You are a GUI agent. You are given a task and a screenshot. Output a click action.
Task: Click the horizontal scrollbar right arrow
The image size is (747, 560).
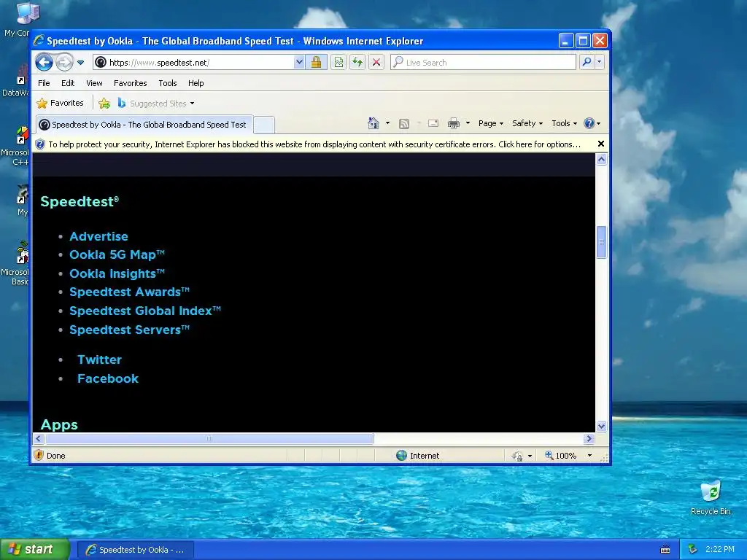pos(589,438)
